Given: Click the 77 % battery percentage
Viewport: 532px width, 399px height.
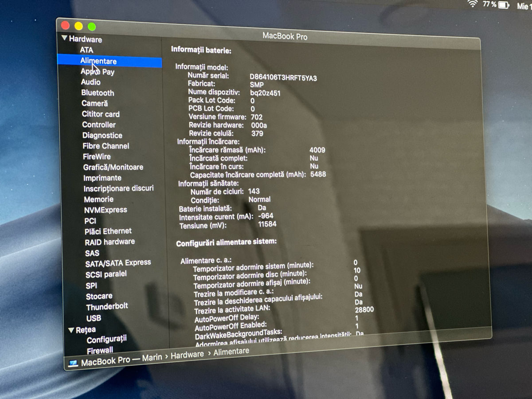Looking at the screenshot, I should [489, 4].
